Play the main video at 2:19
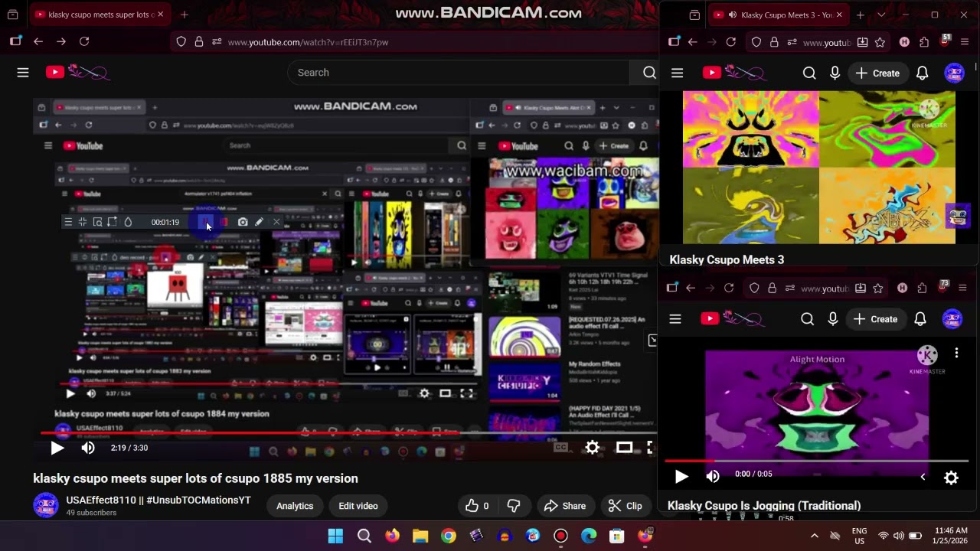Viewport: 980px width, 551px height. click(57, 448)
